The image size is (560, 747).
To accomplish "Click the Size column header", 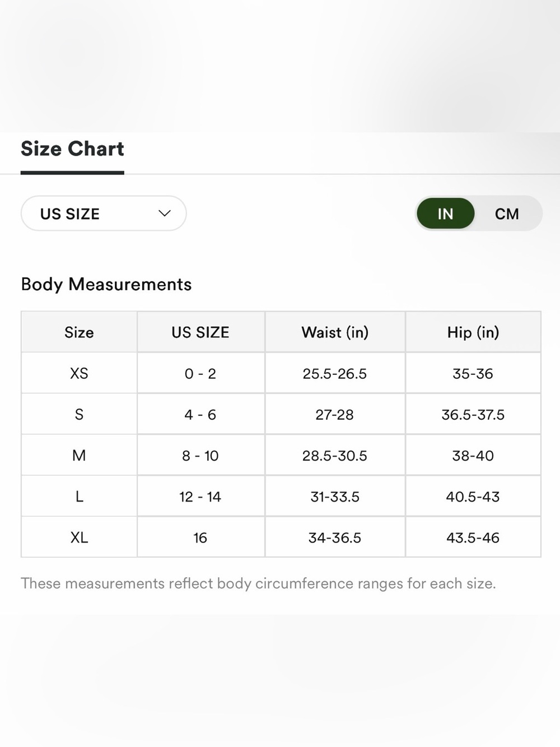I will [x=79, y=332].
